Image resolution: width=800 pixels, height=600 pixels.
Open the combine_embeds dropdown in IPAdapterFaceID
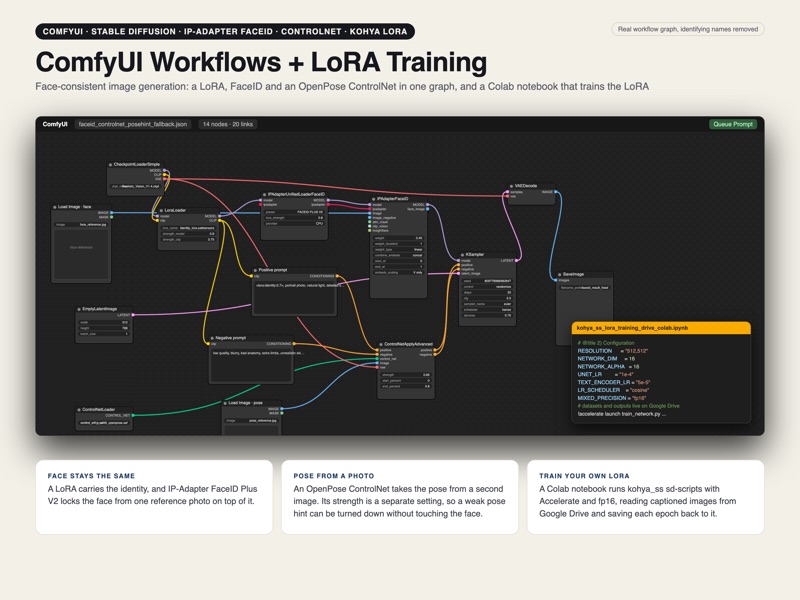click(398, 255)
